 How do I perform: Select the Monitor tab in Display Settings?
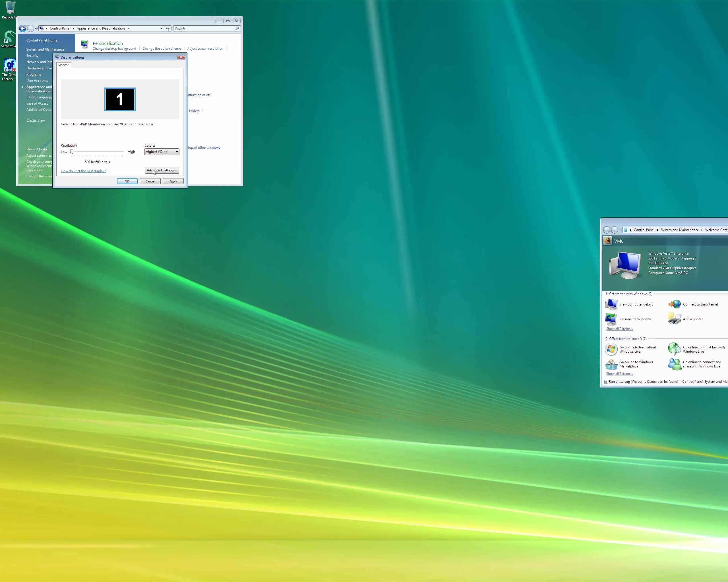(63, 65)
